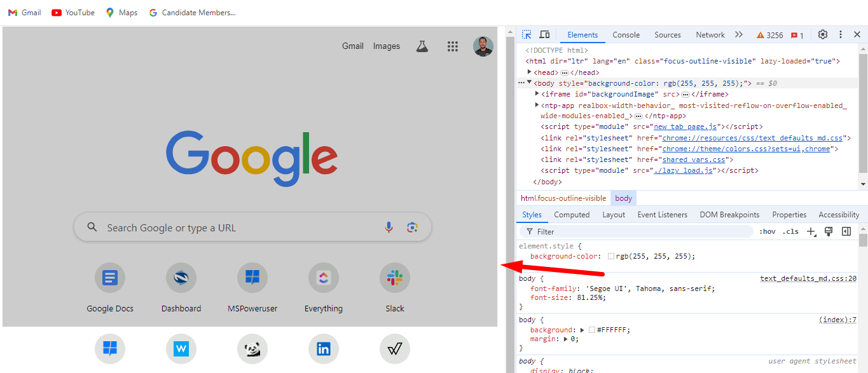Select html.focus-outline-visible breadcrumb

click(x=563, y=198)
